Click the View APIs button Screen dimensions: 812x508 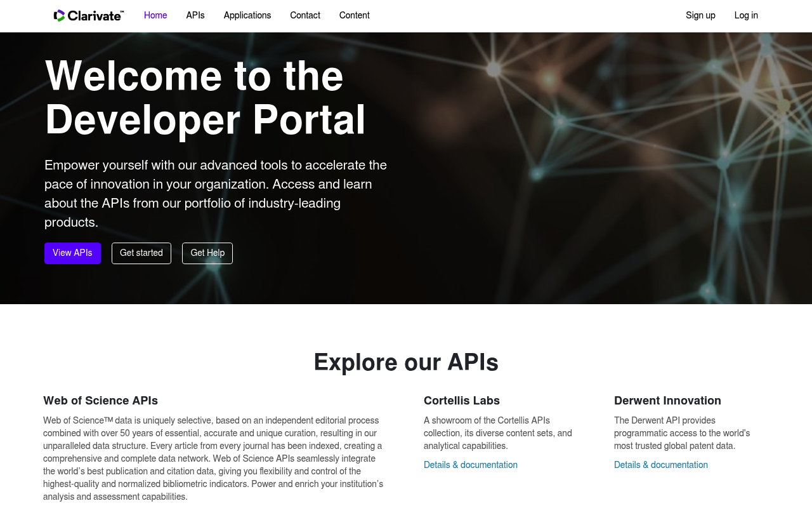[72, 253]
